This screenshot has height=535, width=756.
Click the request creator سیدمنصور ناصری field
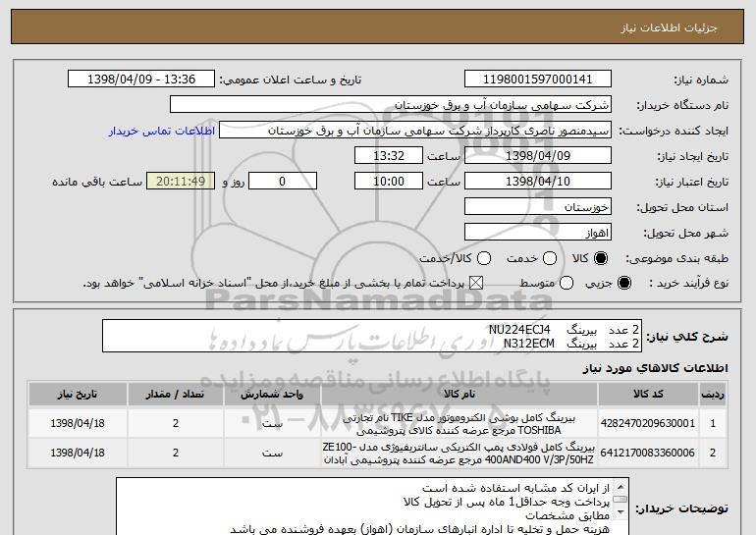(415, 131)
